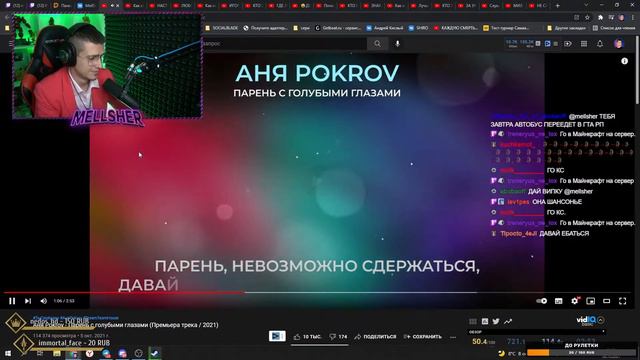
Task: Click the Сохранить save button
Action: click(423, 337)
